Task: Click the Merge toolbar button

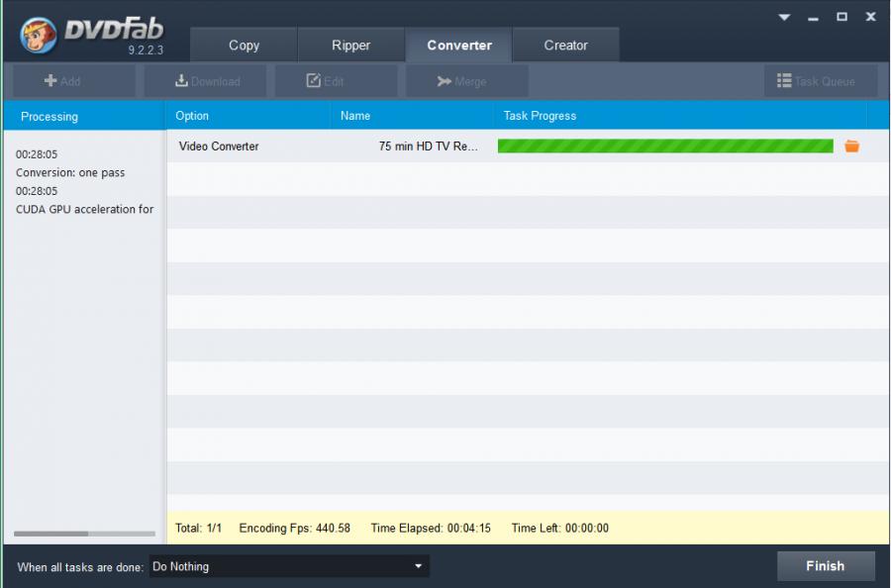Action: 466,81
